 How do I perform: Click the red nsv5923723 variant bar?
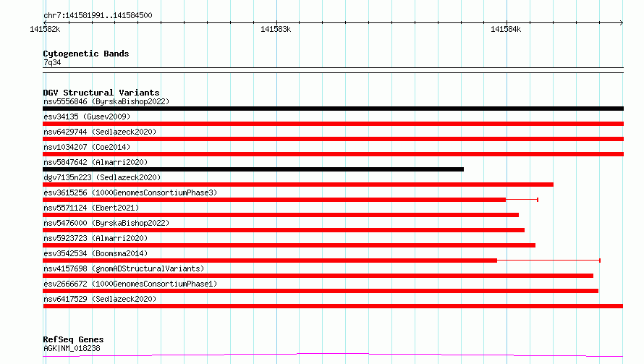(289, 245)
